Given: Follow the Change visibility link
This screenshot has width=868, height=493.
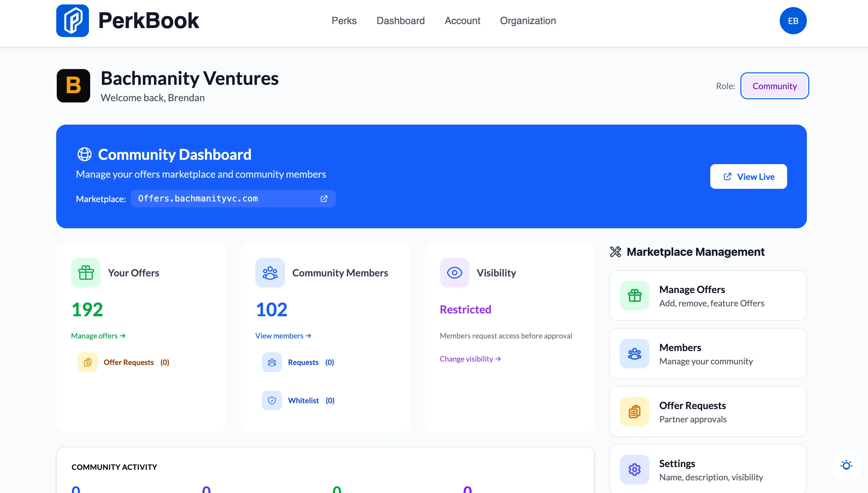Looking at the screenshot, I should pyautogui.click(x=470, y=359).
